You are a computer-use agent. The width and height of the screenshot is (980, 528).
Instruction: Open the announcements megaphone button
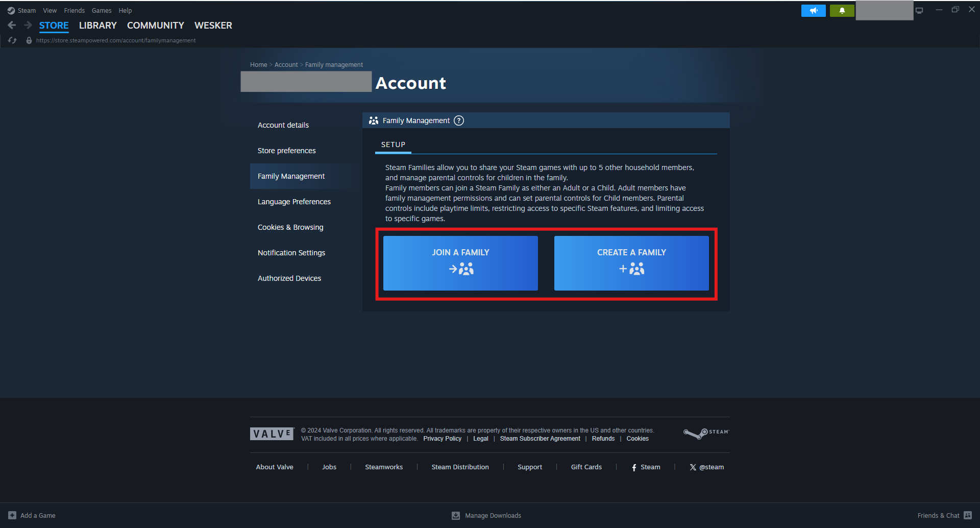pyautogui.click(x=814, y=10)
